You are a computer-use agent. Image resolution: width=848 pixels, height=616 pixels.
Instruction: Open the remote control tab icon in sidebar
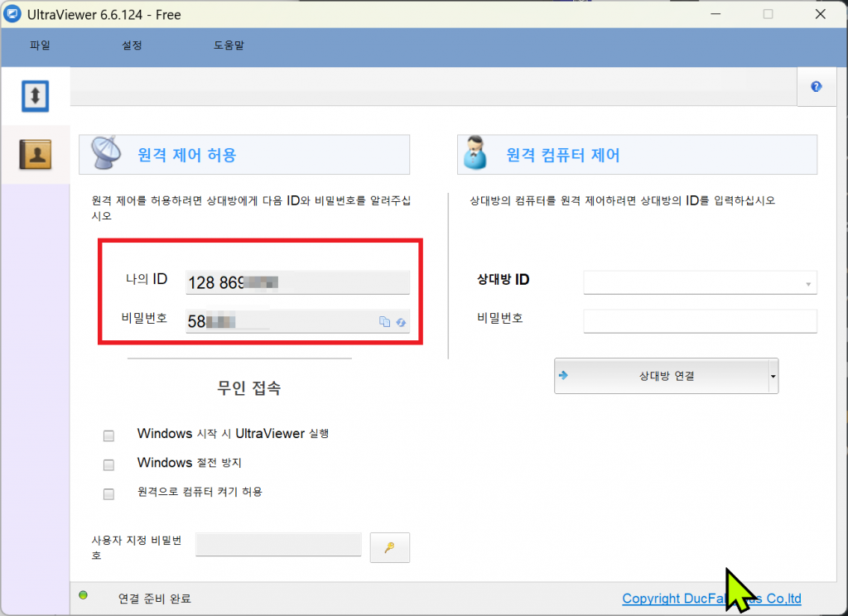point(35,96)
